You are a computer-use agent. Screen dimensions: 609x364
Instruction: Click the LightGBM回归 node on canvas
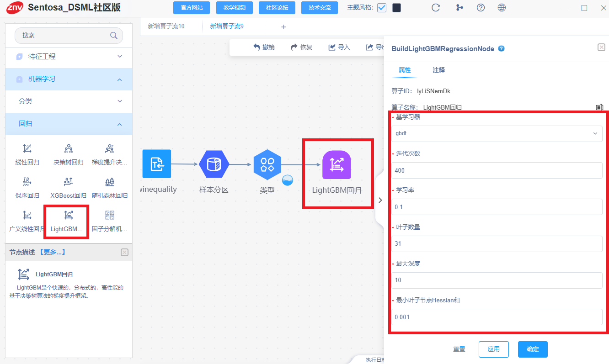coord(337,164)
